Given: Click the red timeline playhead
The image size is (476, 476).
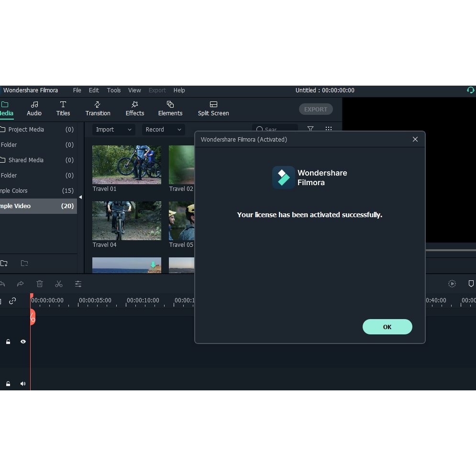Looking at the screenshot, I should click(32, 316).
